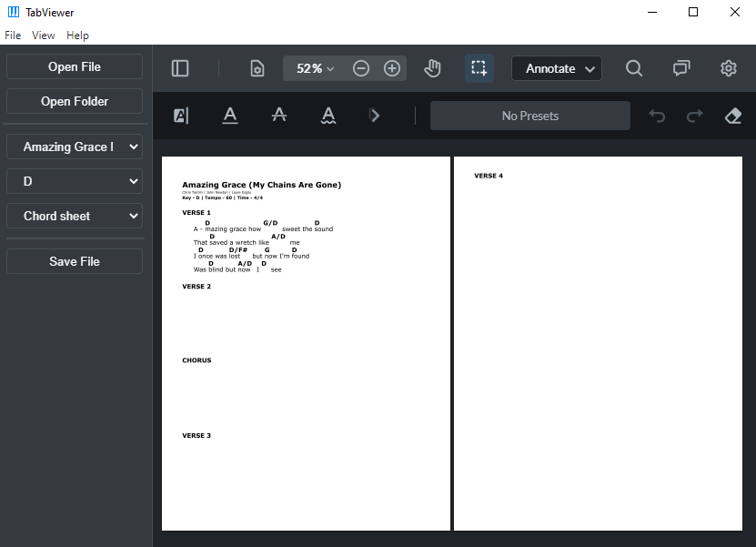Click the G/D chord above 'sweet the sound'
Screen dimensions: 756x547
(270, 223)
